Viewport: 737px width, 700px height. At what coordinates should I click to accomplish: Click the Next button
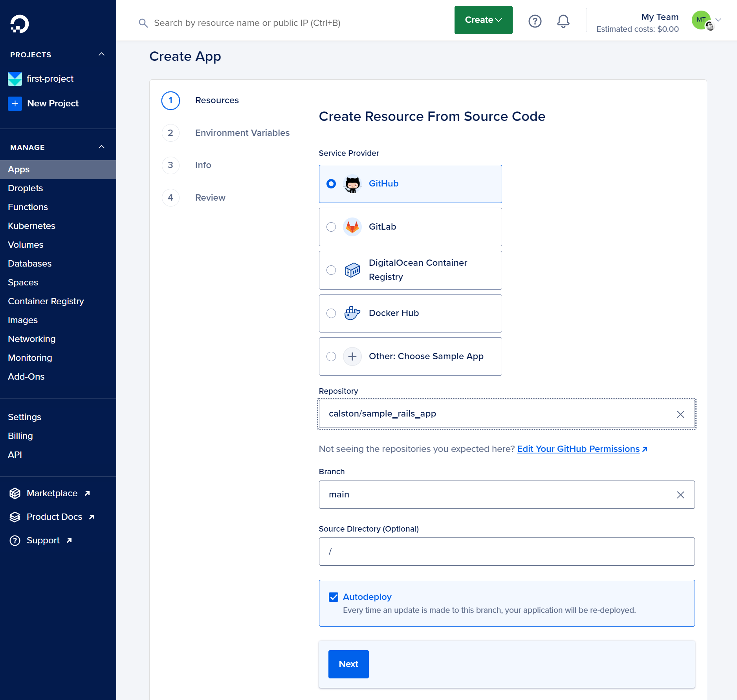(x=348, y=664)
